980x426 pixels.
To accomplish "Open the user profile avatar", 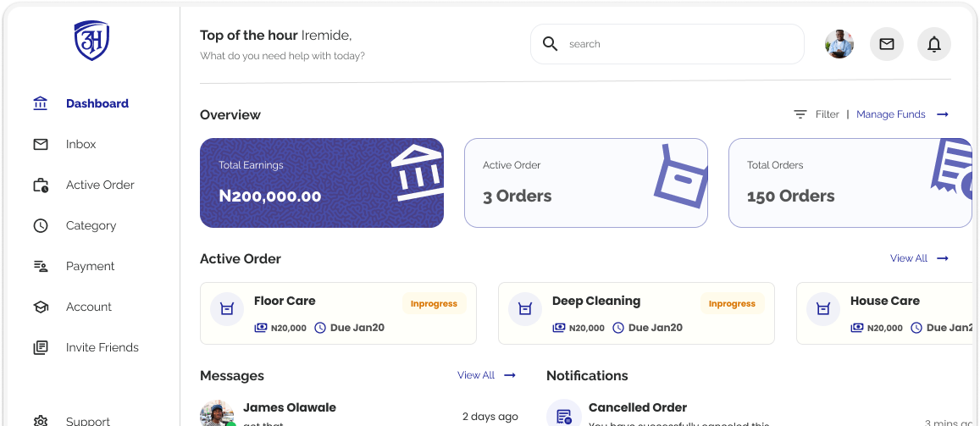I will point(839,44).
